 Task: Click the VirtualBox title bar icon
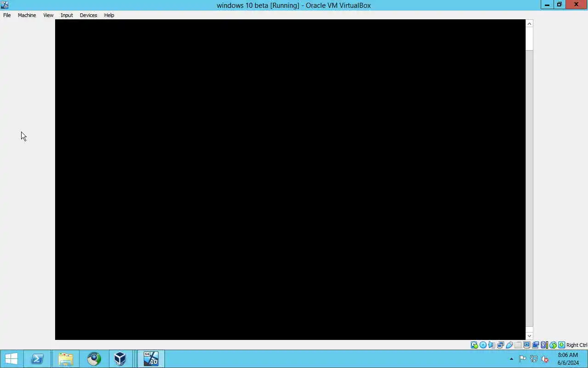point(5,5)
